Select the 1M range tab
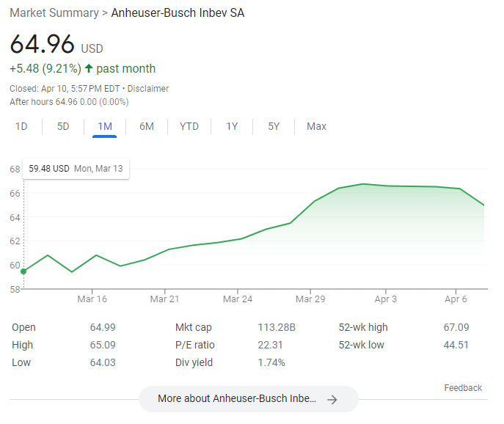Viewport: 504px width, 424px height. pyautogui.click(x=105, y=126)
